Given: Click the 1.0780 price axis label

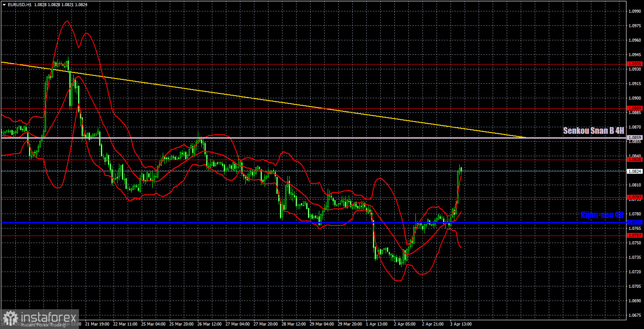Looking at the screenshot, I should pos(634,214).
